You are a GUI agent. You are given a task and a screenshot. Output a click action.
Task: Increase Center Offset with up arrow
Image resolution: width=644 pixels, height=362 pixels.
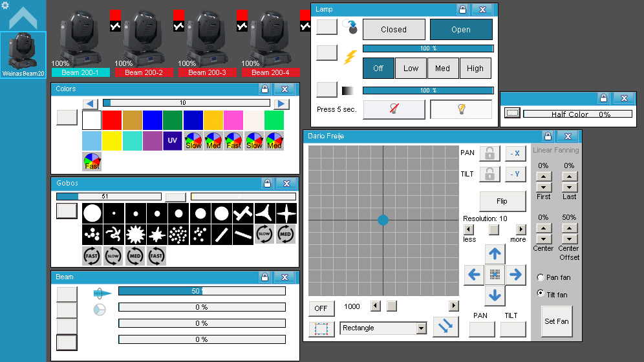569,228
